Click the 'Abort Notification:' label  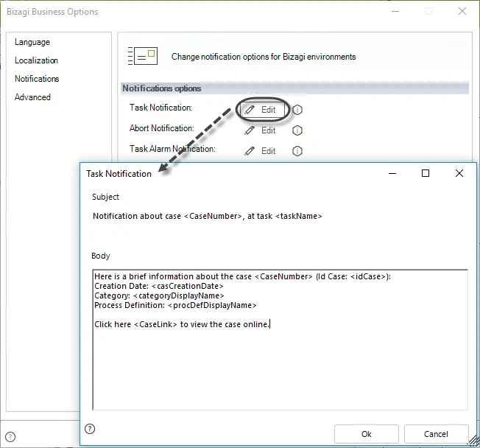tap(162, 128)
